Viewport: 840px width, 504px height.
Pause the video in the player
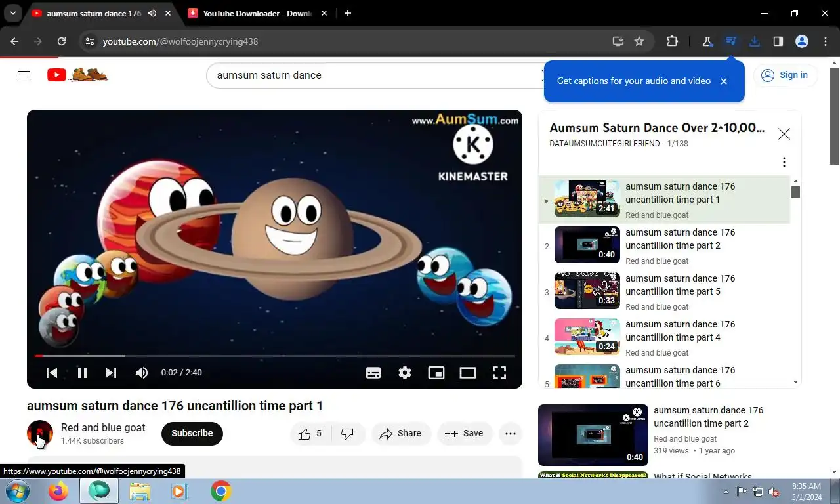click(82, 373)
